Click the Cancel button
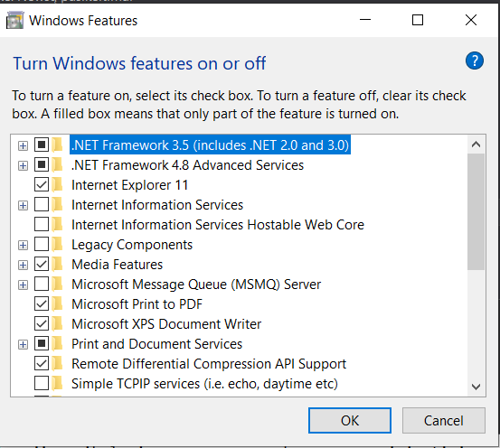 coord(444,421)
